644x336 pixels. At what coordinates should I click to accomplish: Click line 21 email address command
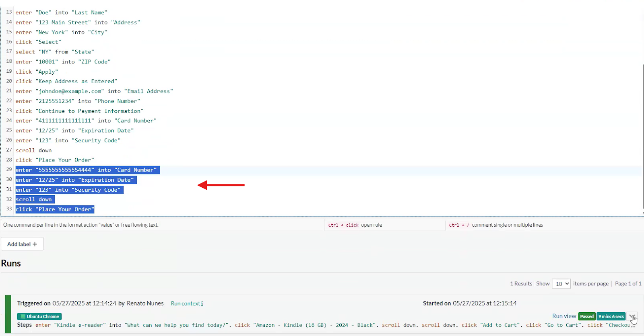pyautogui.click(x=94, y=91)
